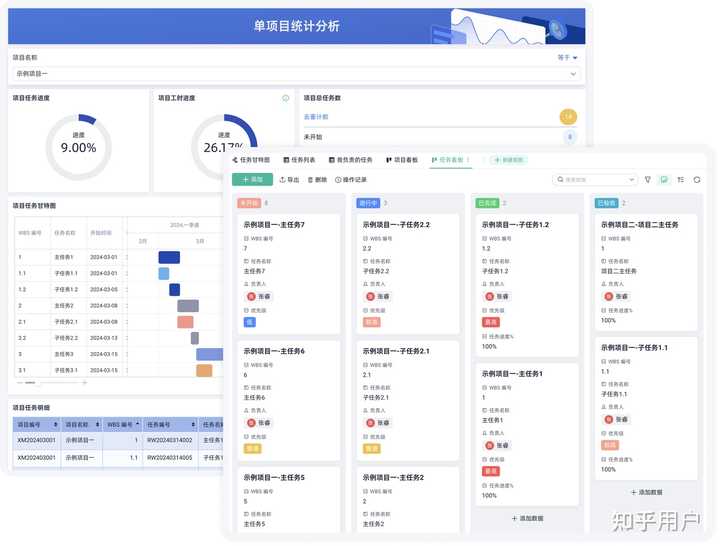This screenshot has width=720, height=546.
Task: Click the 未开始 orange column label
Action: pos(249,203)
